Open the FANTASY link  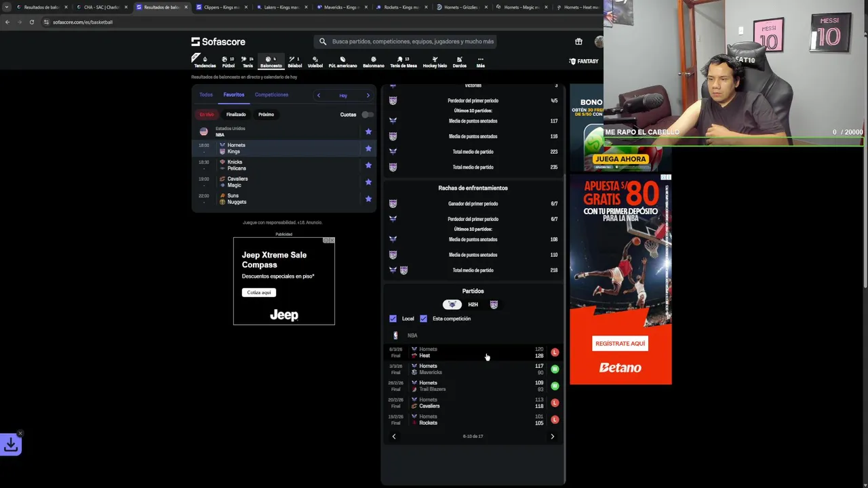583,61
